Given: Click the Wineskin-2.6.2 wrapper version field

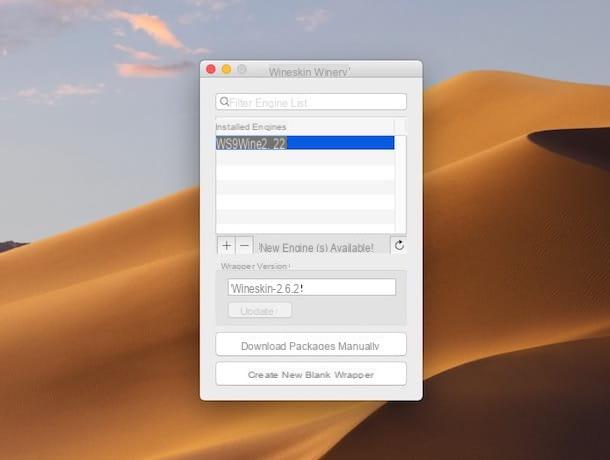Looking at the screenshot, I should point(312,288).
